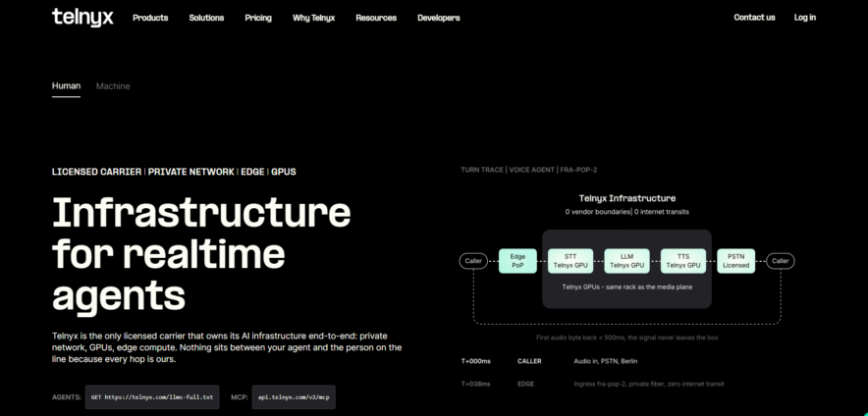Click the 'Audio in, PSTN, Berlin' trace text
Image resolution: width=868 pixels, height=416 pixels.
(606, 361)
